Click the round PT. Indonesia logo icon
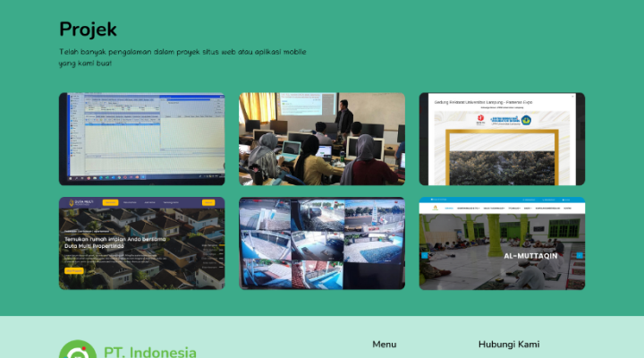 point(77,351)
